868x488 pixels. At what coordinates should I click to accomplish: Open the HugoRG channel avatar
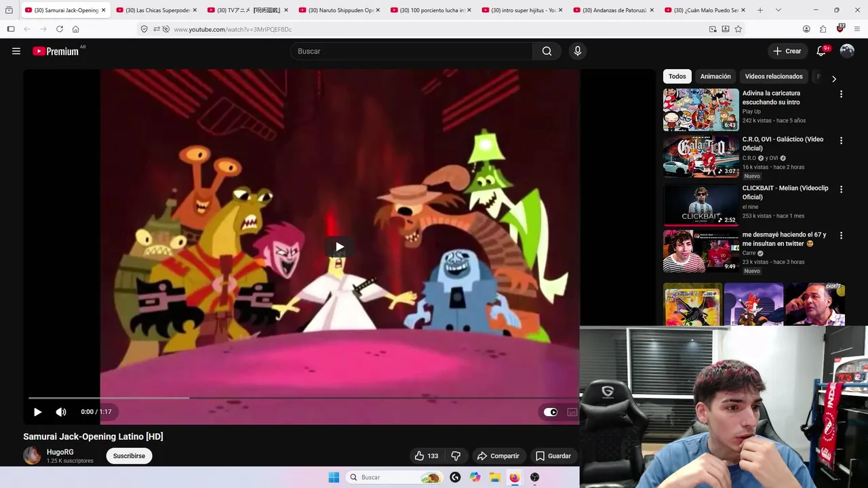pos(32,455)
